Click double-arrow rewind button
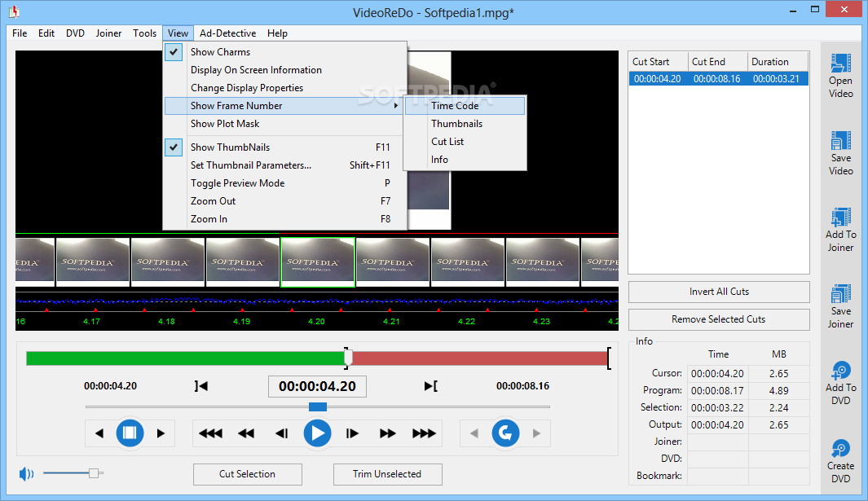Screen dimensions: 868x501 click(246, 433)
